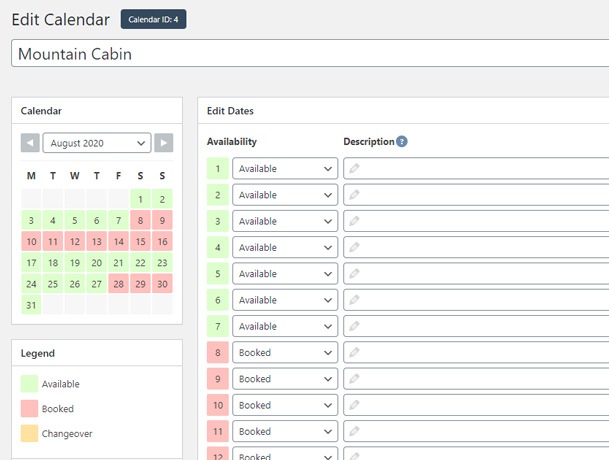The height and width of the screenshot is (460, 609).
Task: Select August 16 in the mini calendar
Action: click(x=162, y=241)
